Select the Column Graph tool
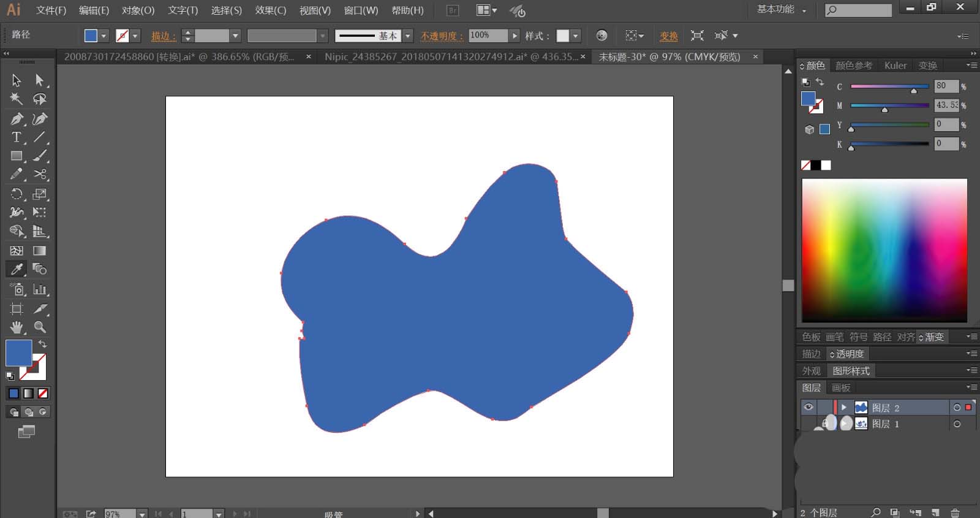Viewport: 980px width, 518px height. pyautogui.click(x=40, y=289)
